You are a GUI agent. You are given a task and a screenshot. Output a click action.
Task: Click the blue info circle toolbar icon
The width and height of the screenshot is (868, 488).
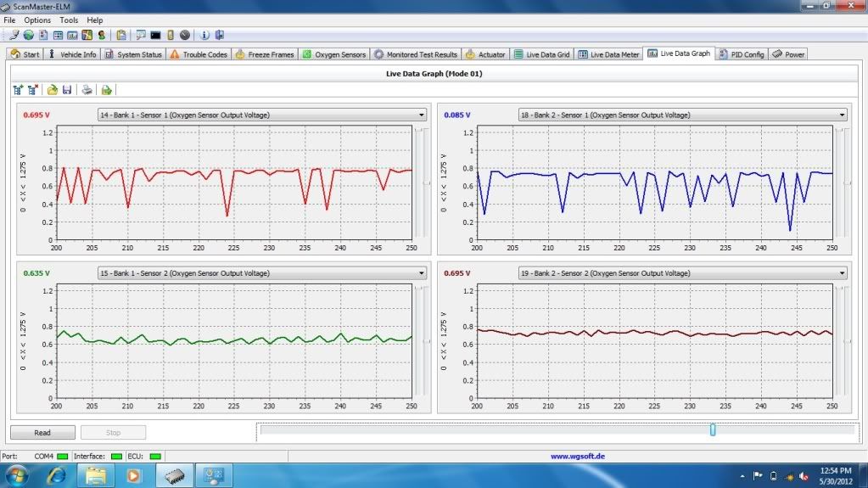[204, 35]
